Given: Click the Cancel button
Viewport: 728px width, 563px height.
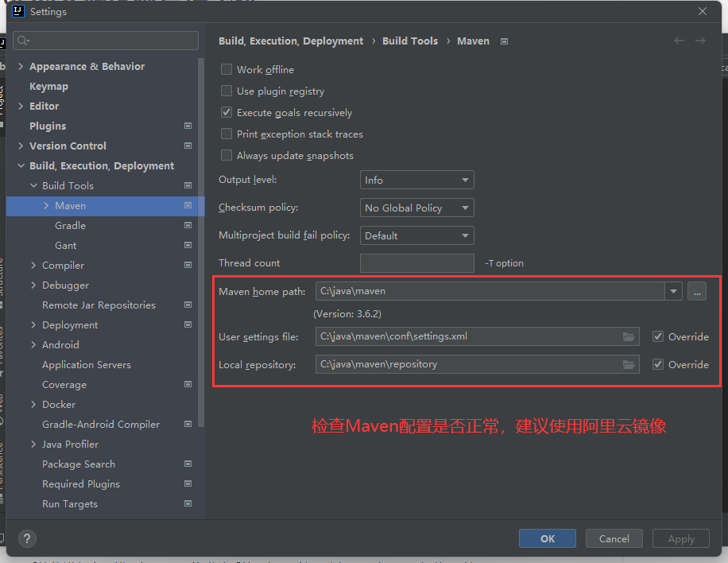Looking at the screenshot, I should coord(614,539).
